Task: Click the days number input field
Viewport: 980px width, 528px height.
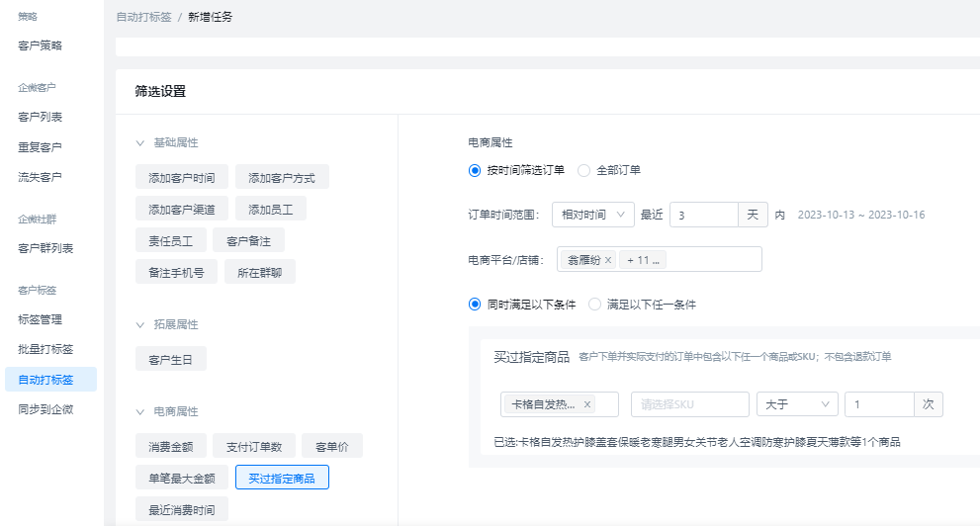Action: pyautogui.click(x=703, y=215)
